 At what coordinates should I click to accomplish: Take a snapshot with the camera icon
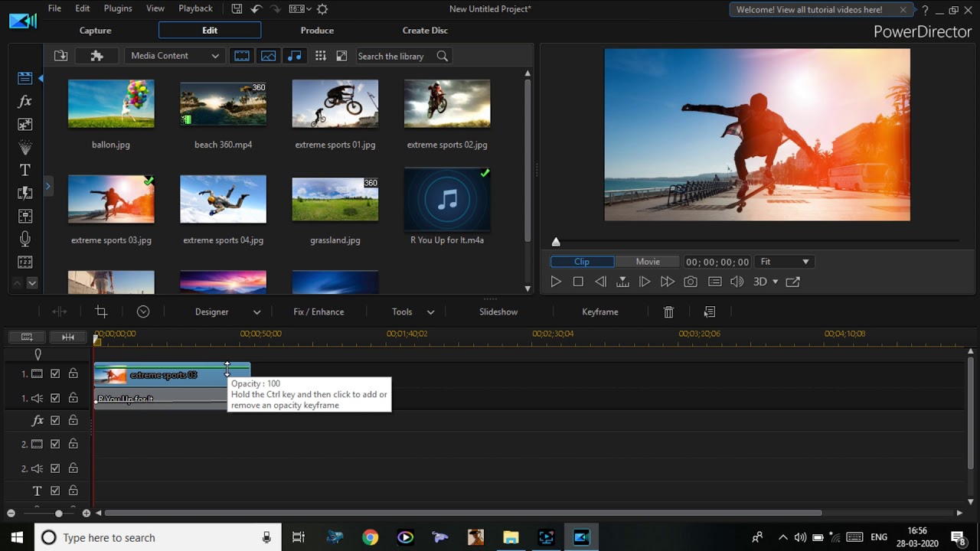[x=691, y=282]
